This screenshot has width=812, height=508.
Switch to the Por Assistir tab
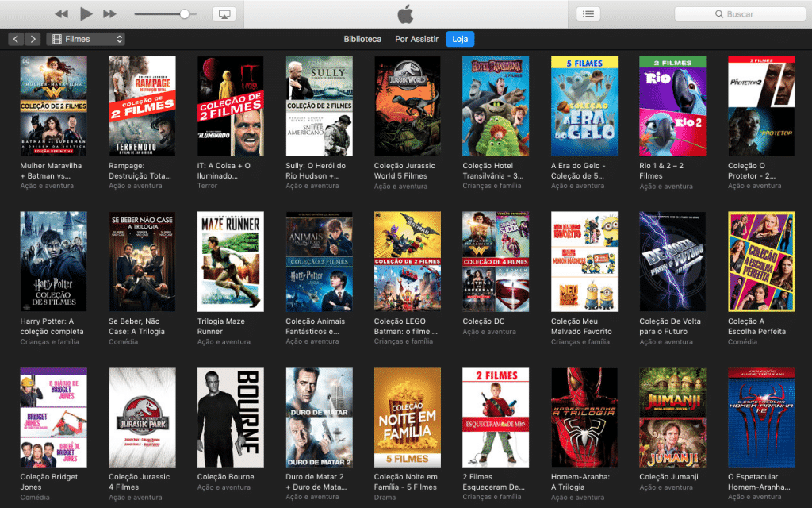point(416,39)
